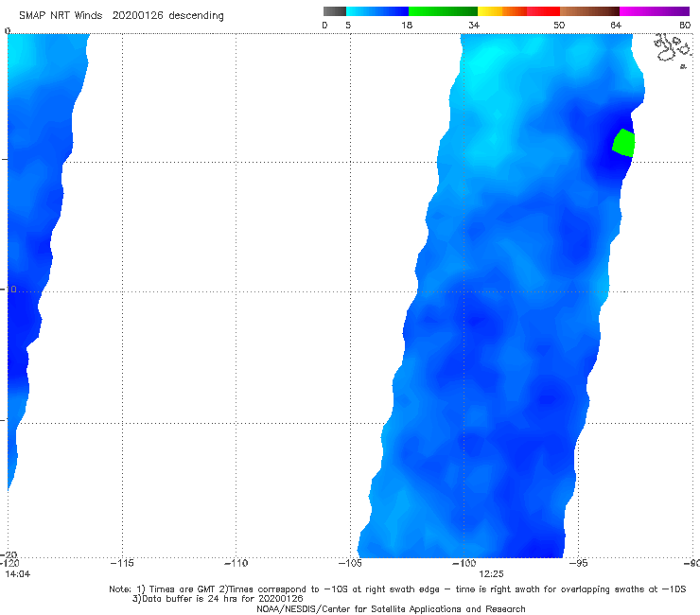Click the longitude label '-110'
The width and height of the screenshot is (700, 615).
pos(236,563)
